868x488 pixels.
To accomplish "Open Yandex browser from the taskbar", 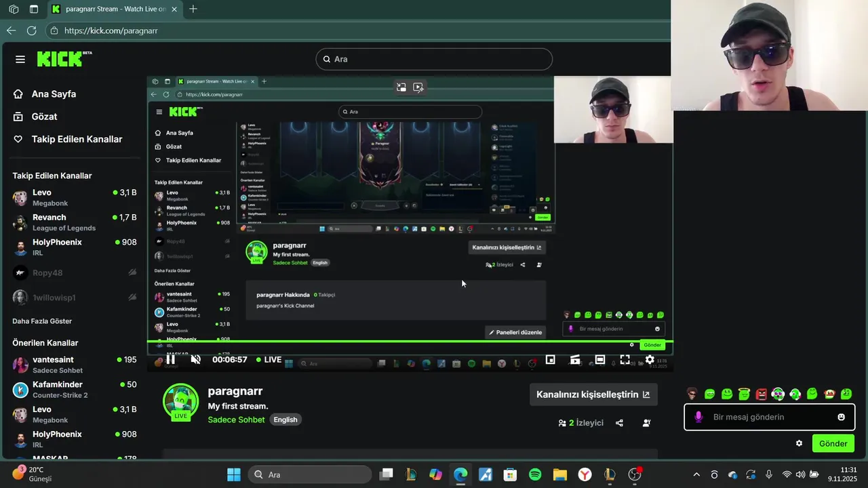I will pyautogui.click(x=585, y=474).
